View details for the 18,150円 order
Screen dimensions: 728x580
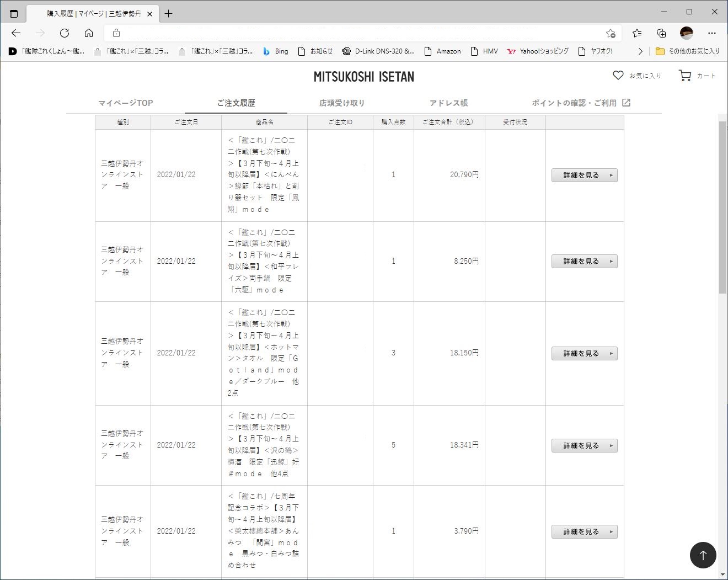pyautogui.click(x=585, y=354)
